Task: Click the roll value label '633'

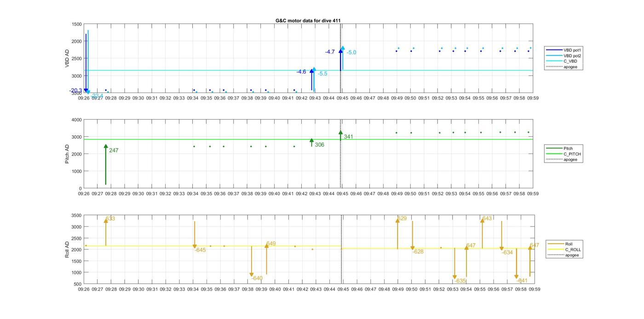Action: (110, 219)
